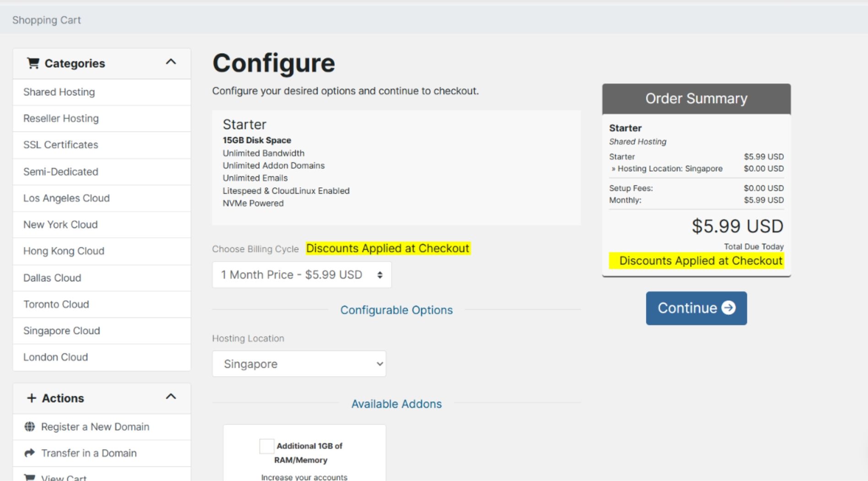Collapse the Categories panel chevron
The width and height of the screenshot is (868, 481).
pos(171,62)
